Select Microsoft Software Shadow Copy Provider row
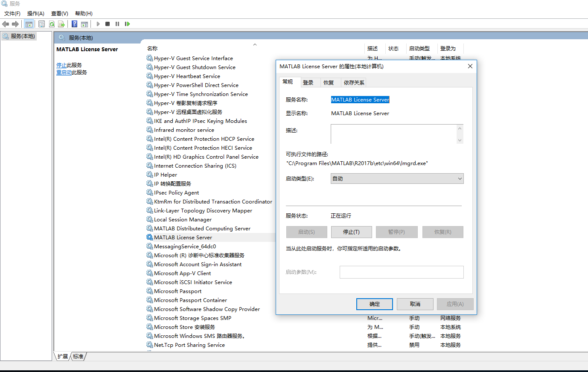This screenshot has width=588, height=372. [207, 309]
